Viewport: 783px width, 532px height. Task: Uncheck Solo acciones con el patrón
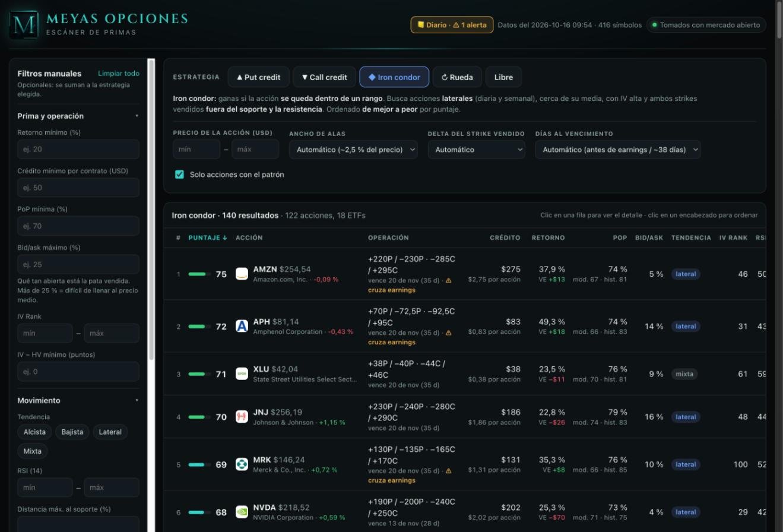(179, 175)
